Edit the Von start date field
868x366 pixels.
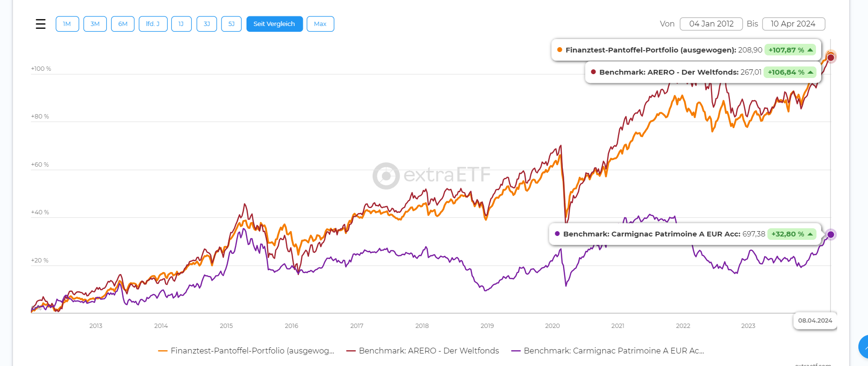pyautogui.click(x=711, y=24)
